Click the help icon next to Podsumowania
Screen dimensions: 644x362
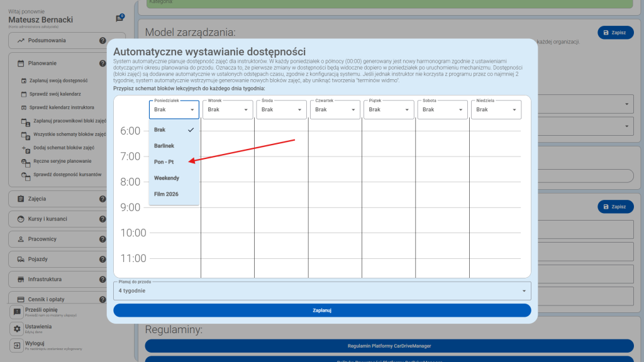pos(103,41)
